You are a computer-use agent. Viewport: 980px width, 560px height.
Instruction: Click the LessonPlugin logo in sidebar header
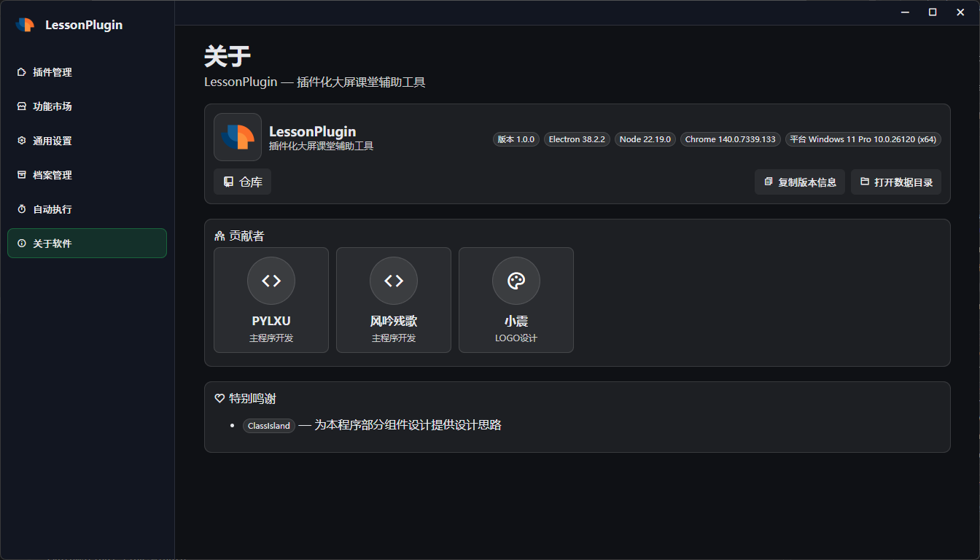pos(25,25)
